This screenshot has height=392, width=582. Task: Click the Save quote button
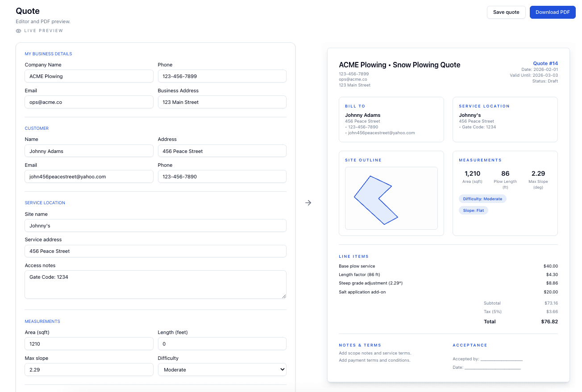tap(506, 12)
